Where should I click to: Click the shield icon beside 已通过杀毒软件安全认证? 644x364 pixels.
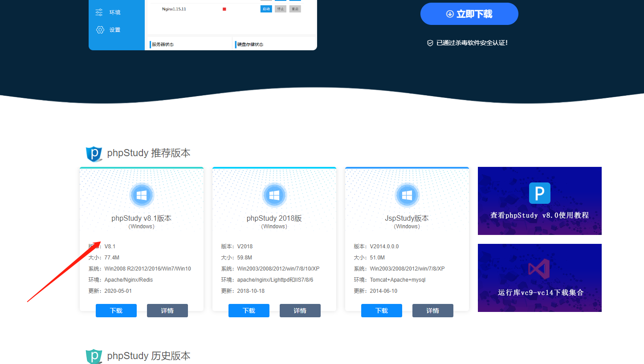(x=430, y=43)
